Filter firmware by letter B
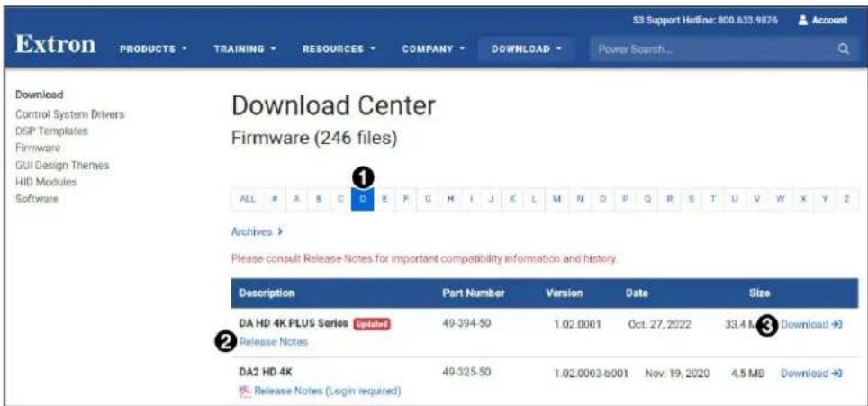Image resolution: width=868 pixels, height=406 pixels. [319, 200]
